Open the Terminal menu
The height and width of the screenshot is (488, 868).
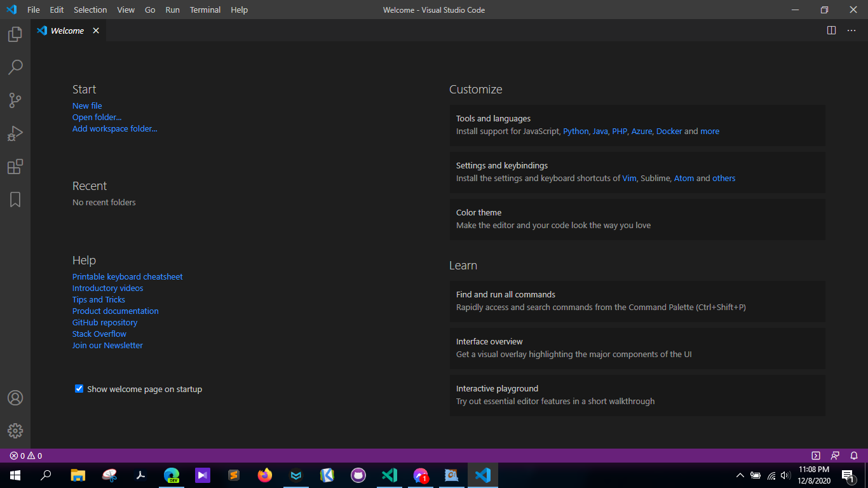point(205,10)
